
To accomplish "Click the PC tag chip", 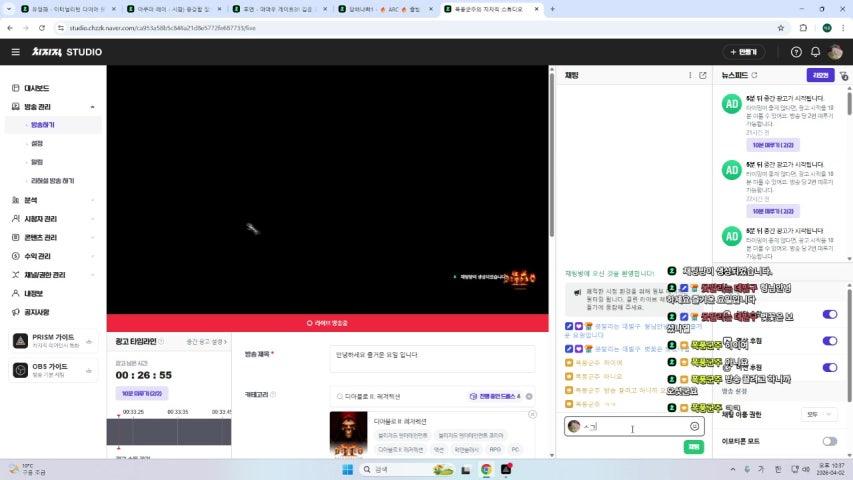I will click(515, 450).
